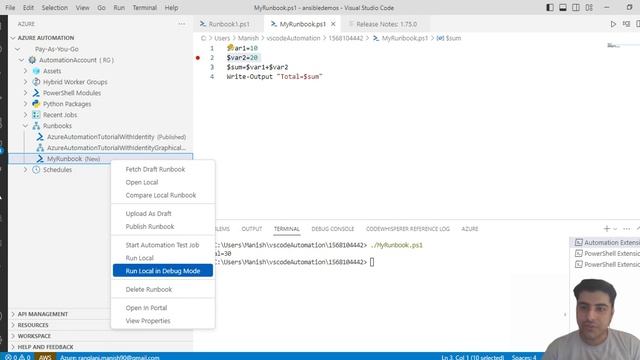The width and height of the screenshot is (640, 360).
Task: Click the Recent Jobs icon
Action: click(x=36, y=115)
